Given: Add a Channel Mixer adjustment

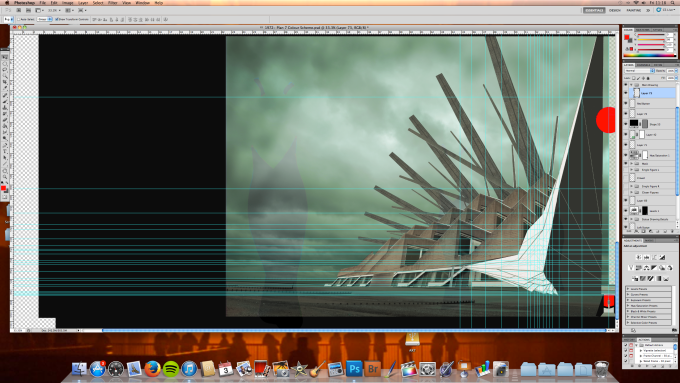Looking at the screenshot, I should tap(670, 268).
